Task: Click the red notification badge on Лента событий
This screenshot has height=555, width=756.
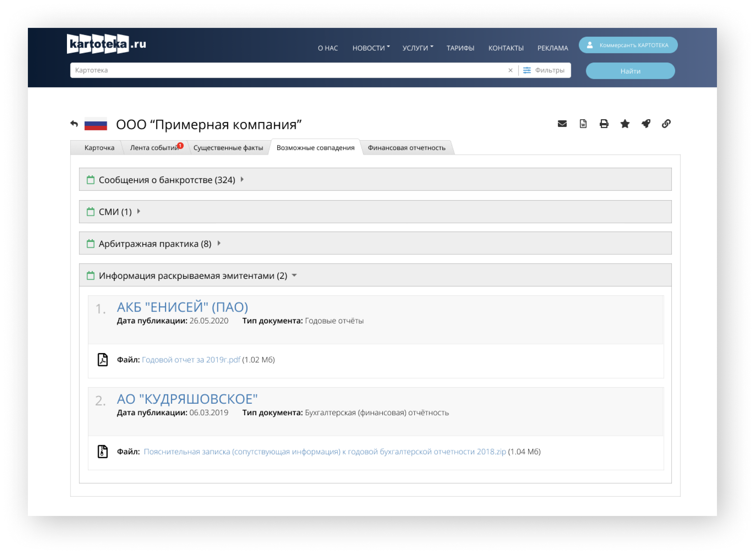Action: [180, 145]
